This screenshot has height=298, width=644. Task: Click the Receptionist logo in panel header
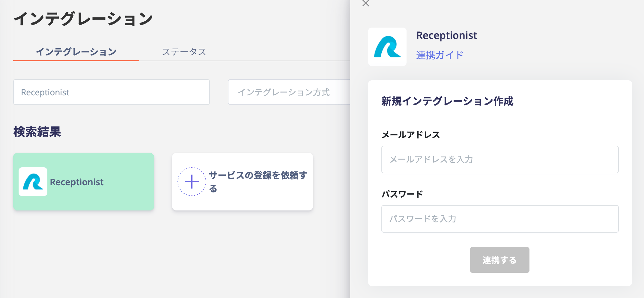pyautogui.click(x=387, y=47)
